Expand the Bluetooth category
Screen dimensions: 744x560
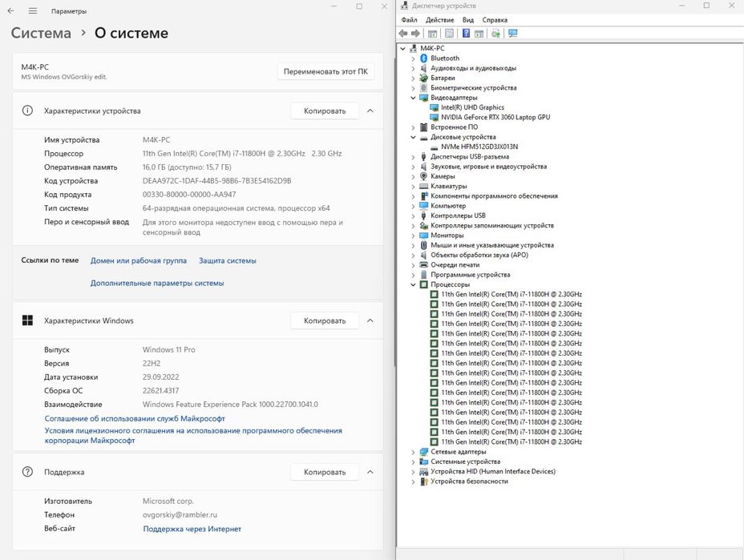[413, 58]
